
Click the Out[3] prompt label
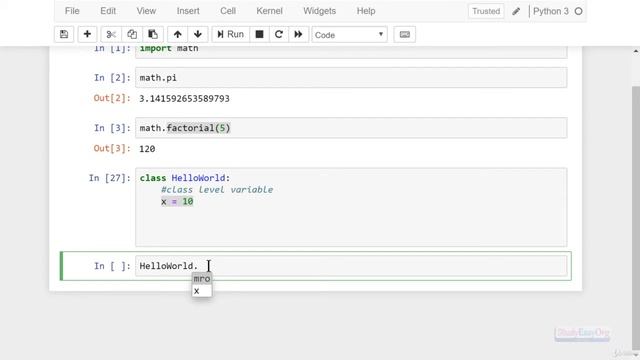[x=112, y=149]
